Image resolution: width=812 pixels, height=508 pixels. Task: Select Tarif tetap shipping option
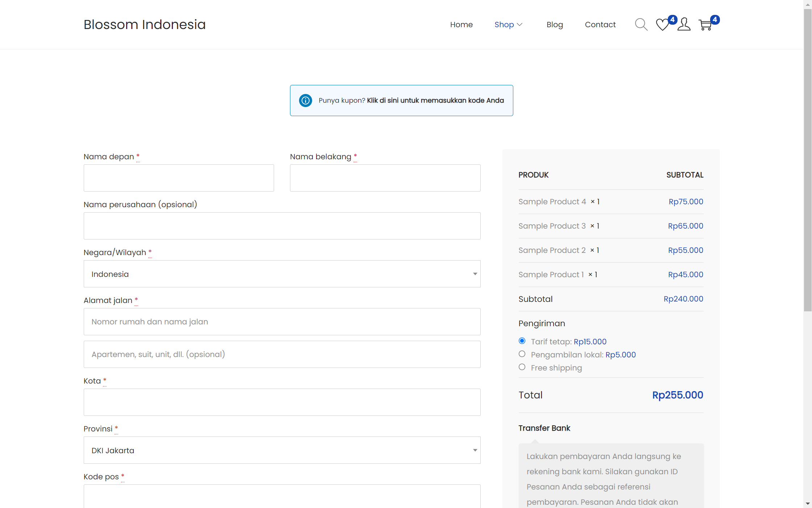coord(522,341)
